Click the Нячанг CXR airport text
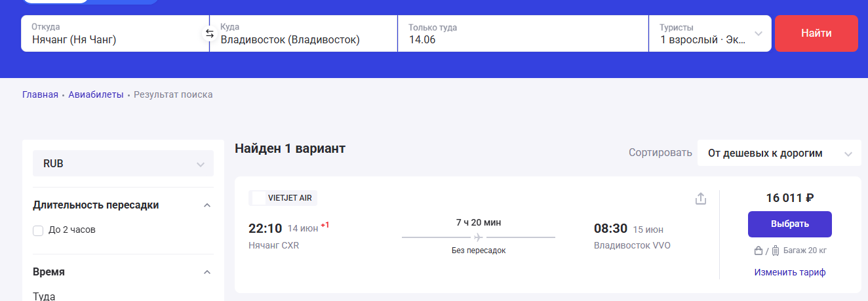This screenshot has width=868, height=301. 273,245
